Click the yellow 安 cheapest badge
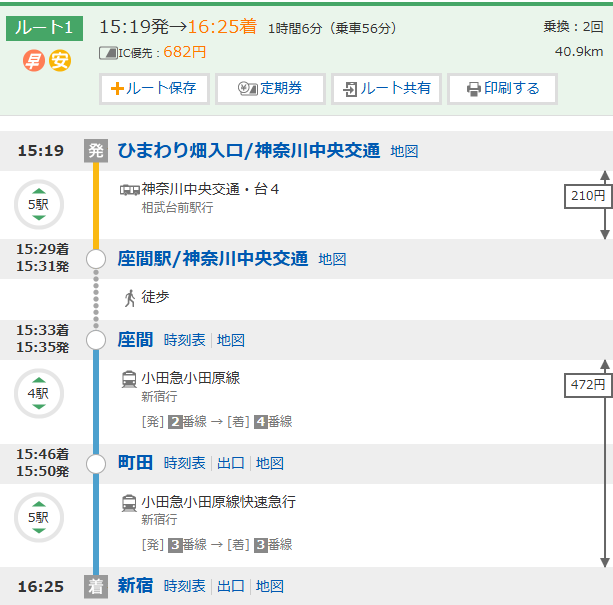This screenshot has height=605, width=613. point(60,61)
